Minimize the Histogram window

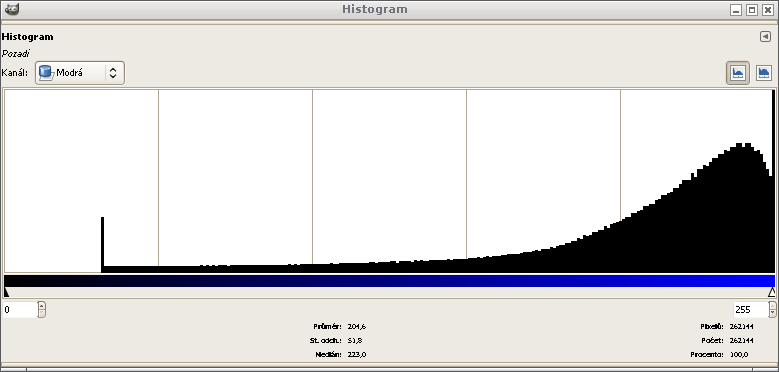736,10
